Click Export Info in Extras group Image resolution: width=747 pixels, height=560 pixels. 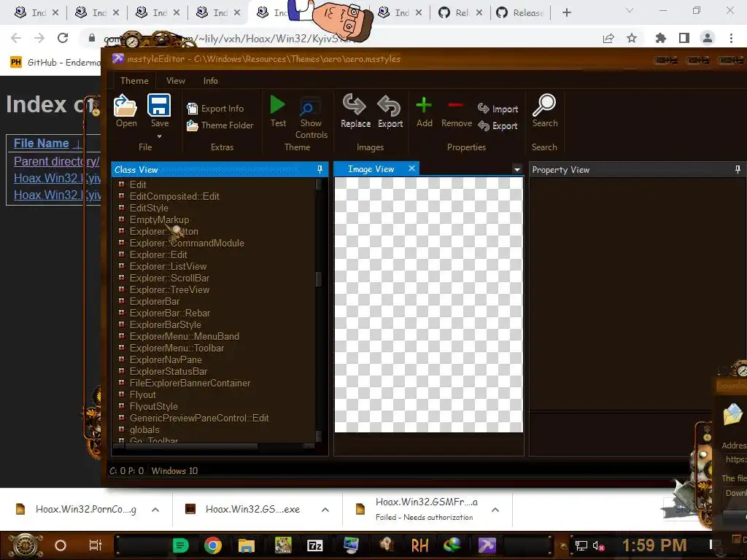click(x=215, y=109)
